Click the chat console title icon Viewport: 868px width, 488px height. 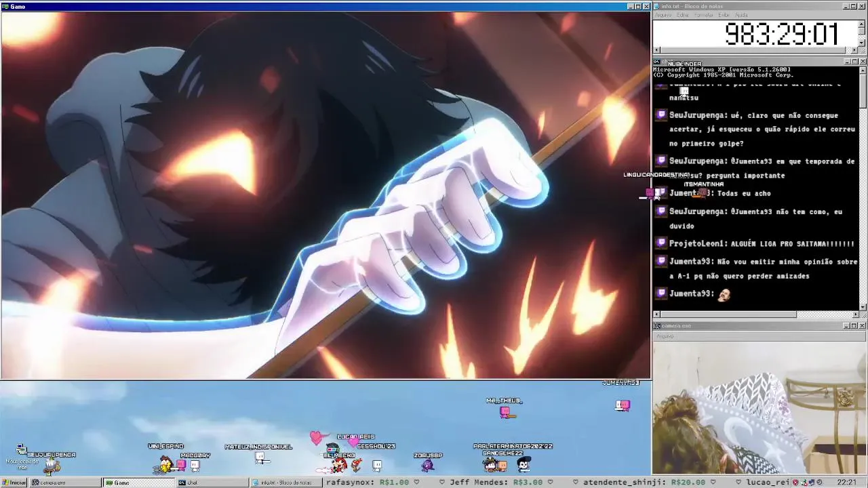click(657, 62)
